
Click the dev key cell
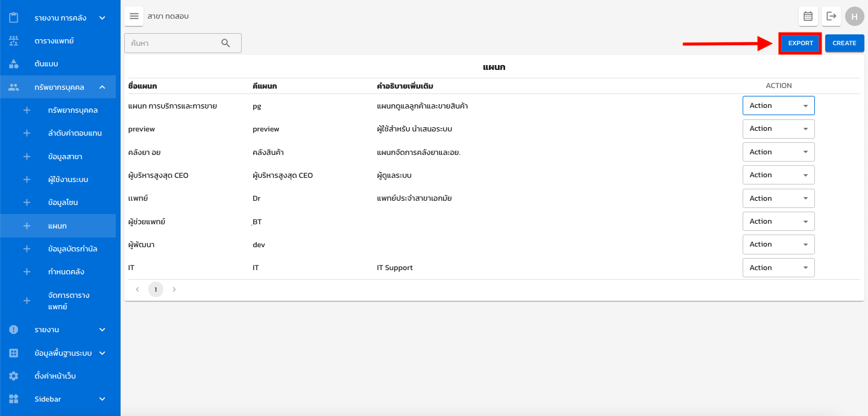click(259, 245)
